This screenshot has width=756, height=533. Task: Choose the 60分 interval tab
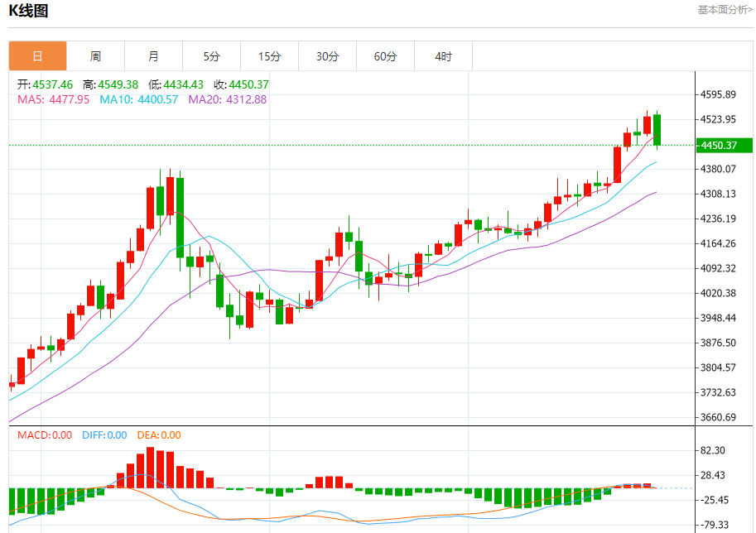[385, 56]
